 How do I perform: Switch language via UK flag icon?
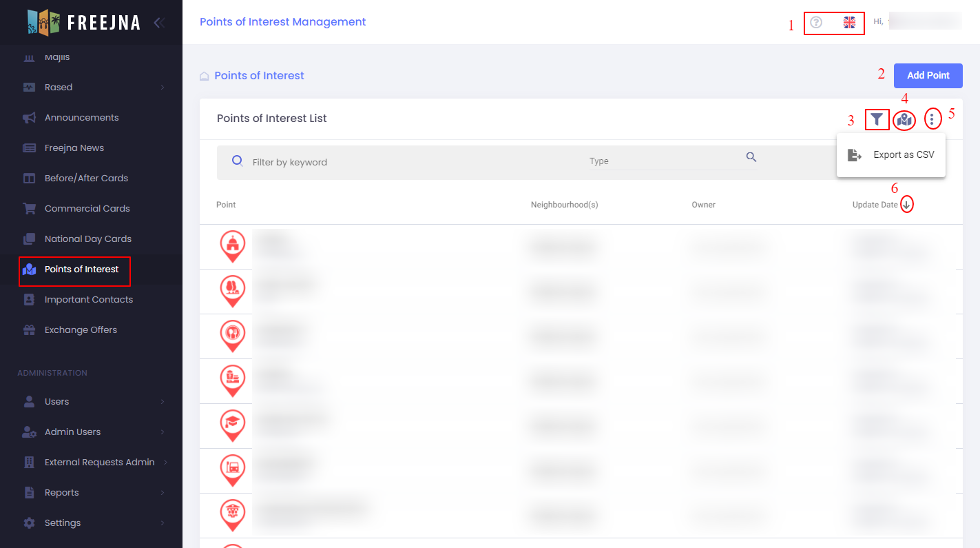[849, 23]
